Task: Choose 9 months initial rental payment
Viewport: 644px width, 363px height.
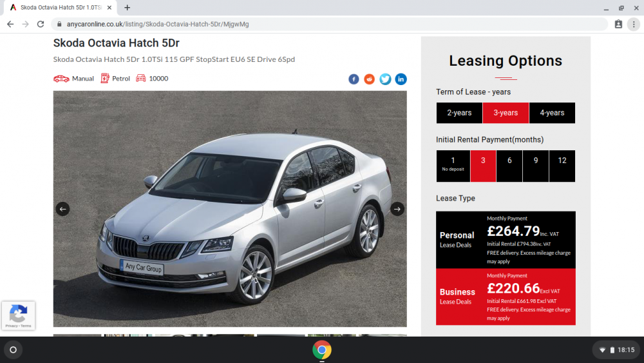Action: coord(536,166)
